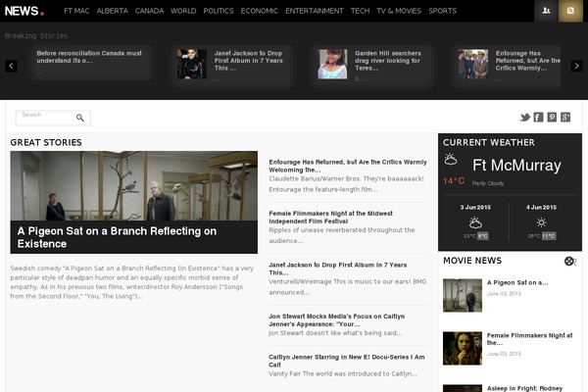Screen dimensions: 588x392
Task: Click the partly cloudy icon for current weather
Action: coord(451,159)
